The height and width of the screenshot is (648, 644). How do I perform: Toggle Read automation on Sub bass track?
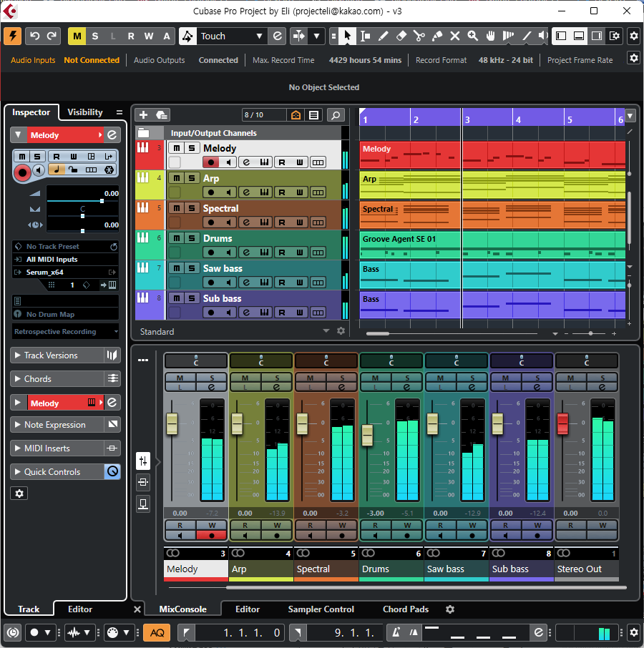pos(282,313)
